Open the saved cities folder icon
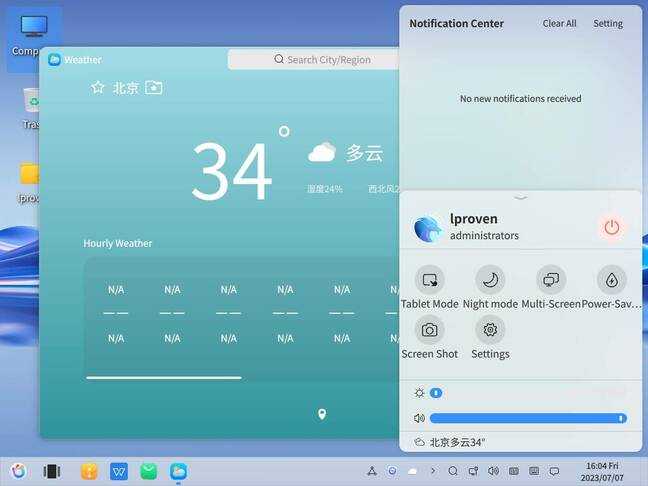 coord(153,88)
